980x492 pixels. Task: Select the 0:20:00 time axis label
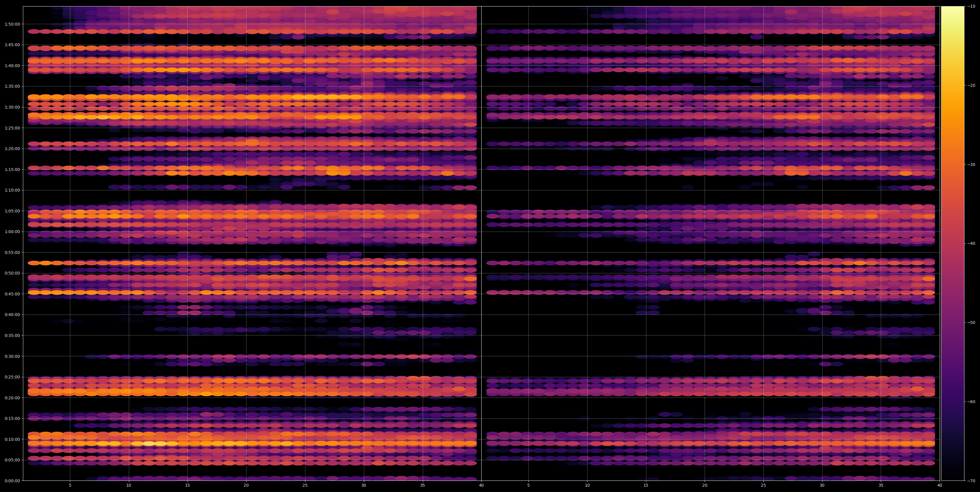tap(12, 398)
